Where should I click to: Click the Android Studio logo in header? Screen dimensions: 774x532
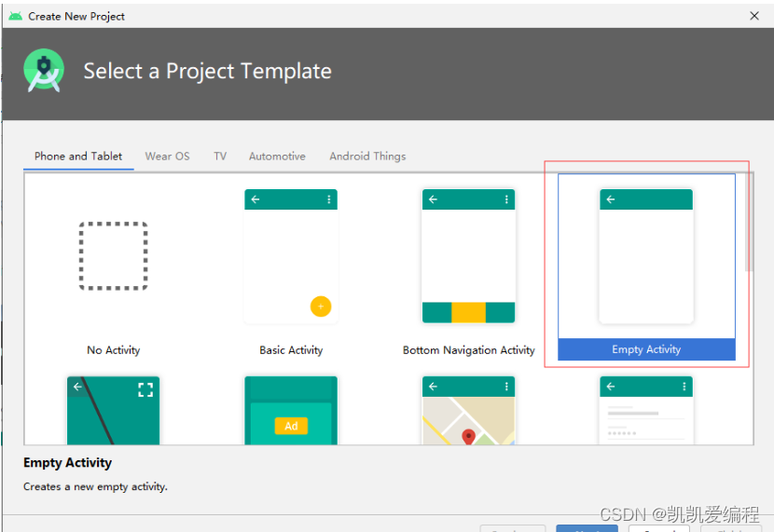(x=44, y=71)
